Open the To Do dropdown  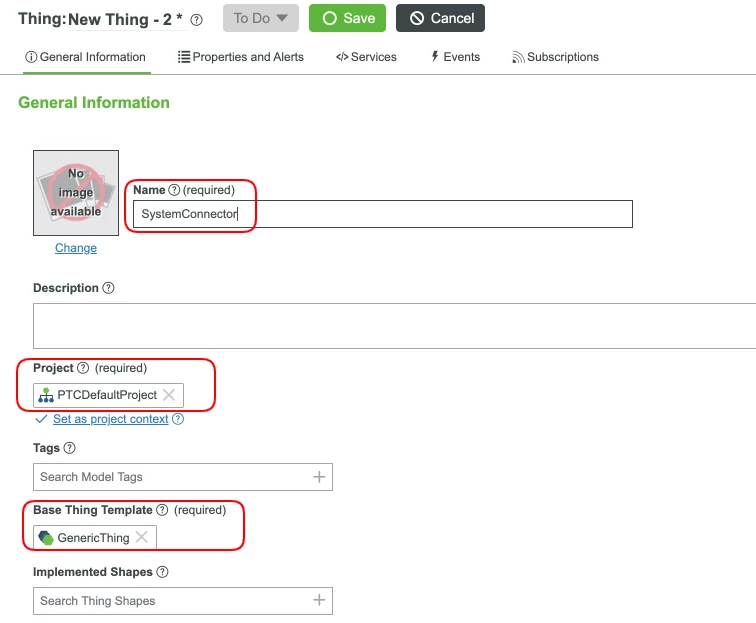tap(261, 18)
